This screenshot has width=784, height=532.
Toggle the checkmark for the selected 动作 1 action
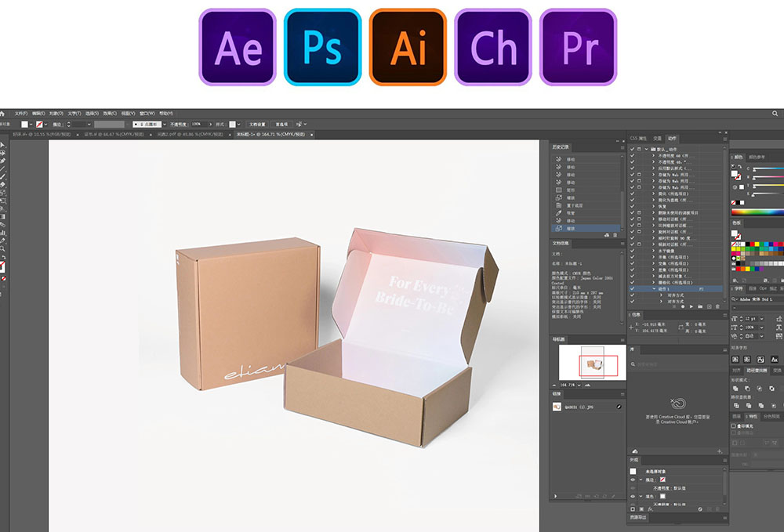[633, 289]
